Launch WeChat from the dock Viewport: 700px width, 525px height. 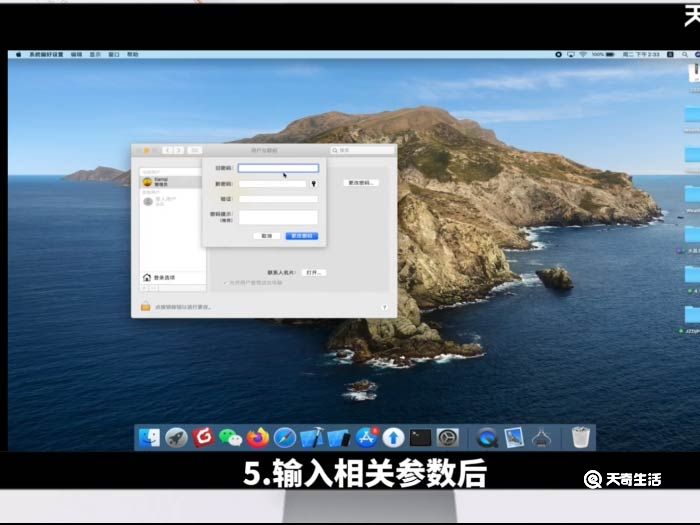click(x=230, y=437)
